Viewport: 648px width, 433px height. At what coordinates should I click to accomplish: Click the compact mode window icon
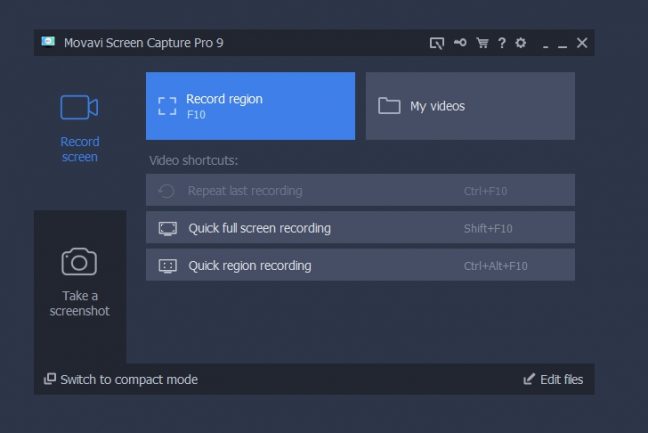pyautogui.click(x=49, y=380)
